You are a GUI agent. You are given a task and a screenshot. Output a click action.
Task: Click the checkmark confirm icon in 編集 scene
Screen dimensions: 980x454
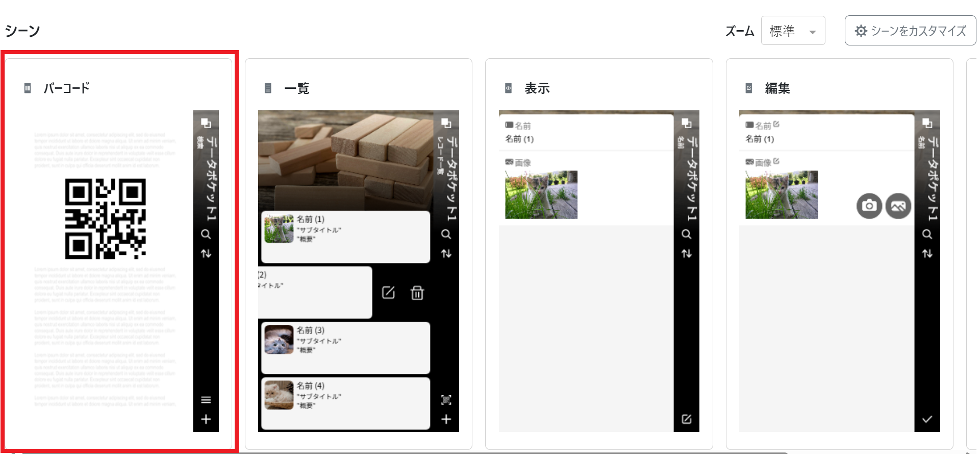[927, 419]
